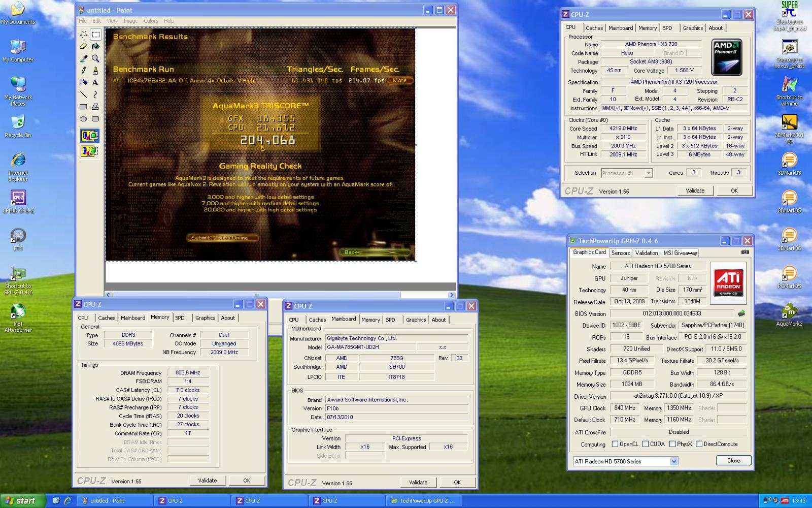Open the MSI Afterburner desktop icon

pos(18,318)
